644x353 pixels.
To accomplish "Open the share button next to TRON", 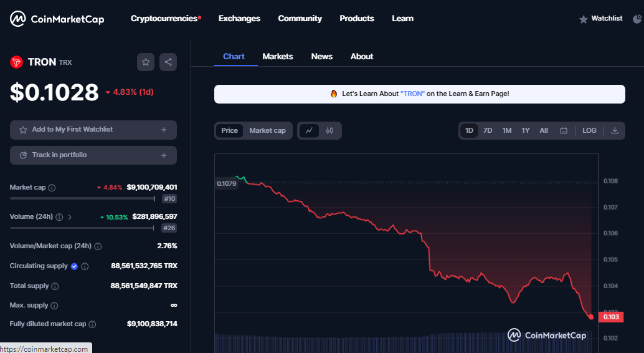I will [x=168, y=62].
